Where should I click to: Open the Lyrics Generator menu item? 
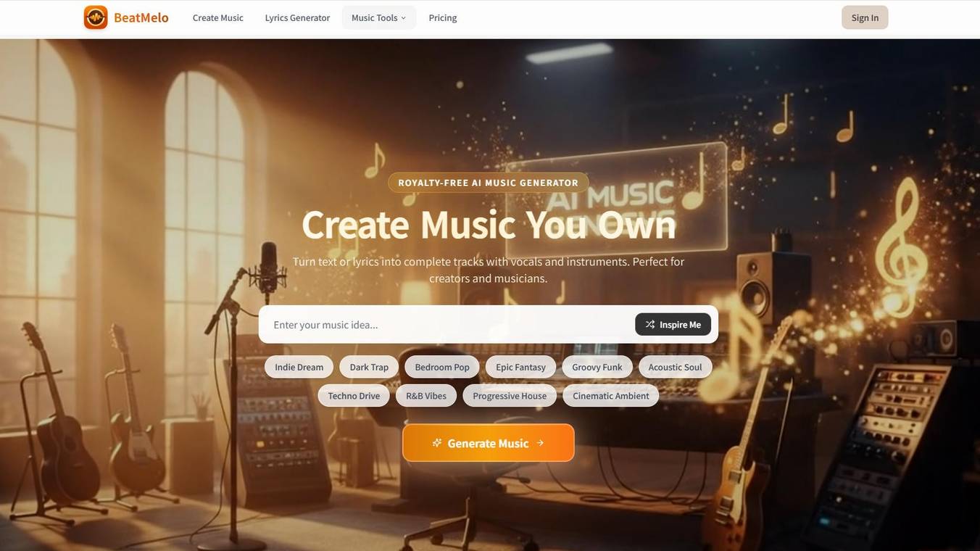297,17
